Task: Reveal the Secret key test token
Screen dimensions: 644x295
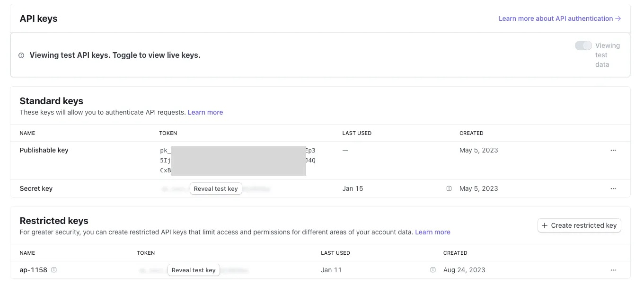Action: click(x=216, y=188)
